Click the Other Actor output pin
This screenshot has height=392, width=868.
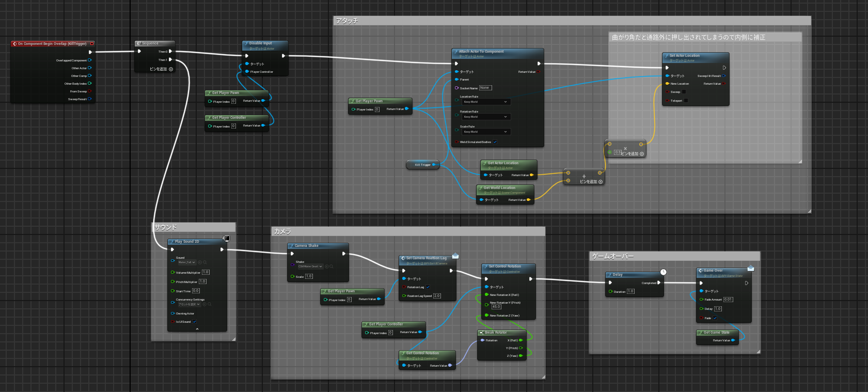[x=89, y=68]
